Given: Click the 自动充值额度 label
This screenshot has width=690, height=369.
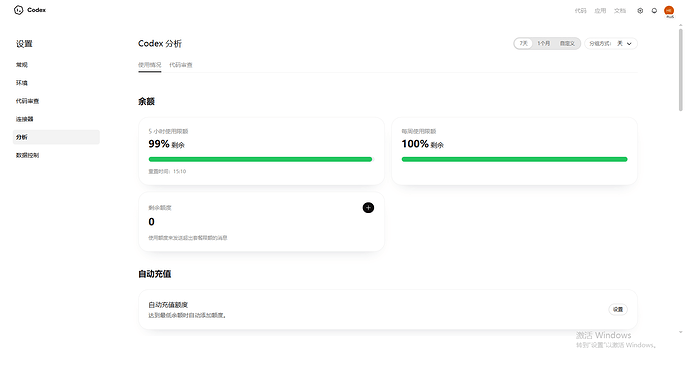Looking at the screenshot, I should tap(168, 305).
